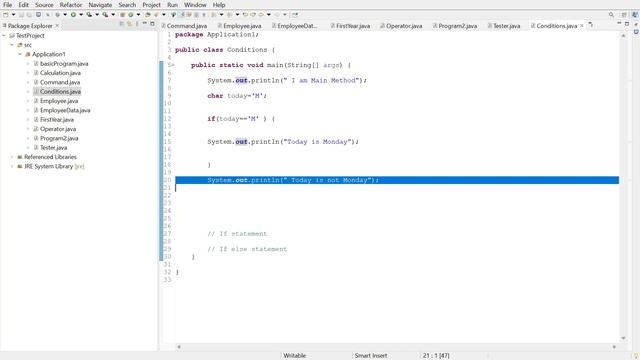The width and height of the screenshot is (640, 360).
Task: Open the New wizard dropdown arrow
Action: [13, 15]
